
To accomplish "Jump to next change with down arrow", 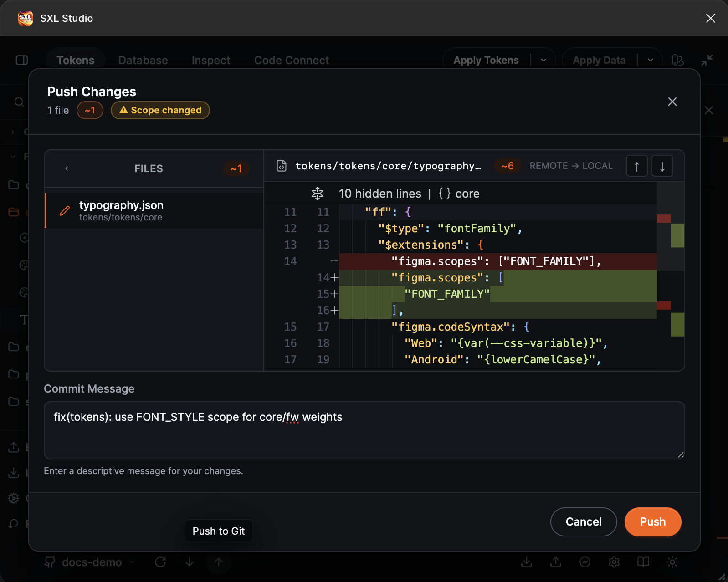I will coord(662,166).
